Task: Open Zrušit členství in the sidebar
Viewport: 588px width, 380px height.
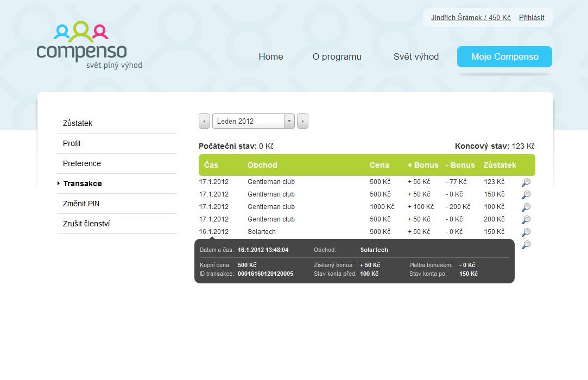Action: (x=117, y=224)
